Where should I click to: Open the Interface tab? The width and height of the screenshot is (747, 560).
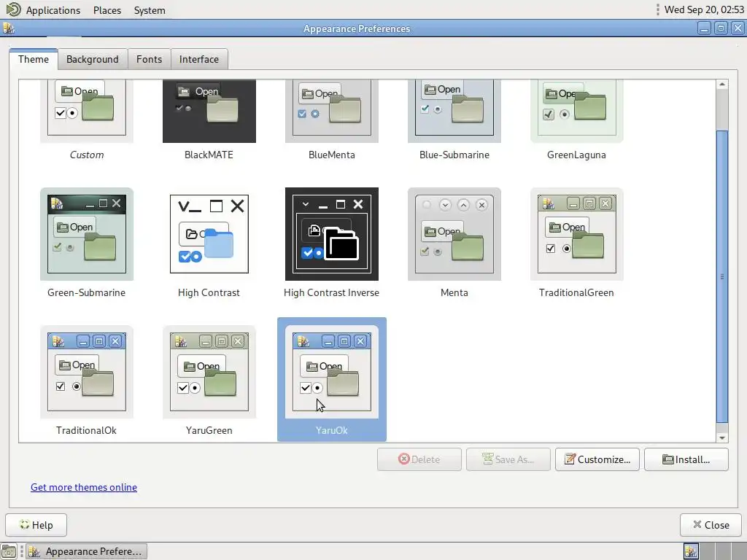pyautogui.click(x=199, y=59)
